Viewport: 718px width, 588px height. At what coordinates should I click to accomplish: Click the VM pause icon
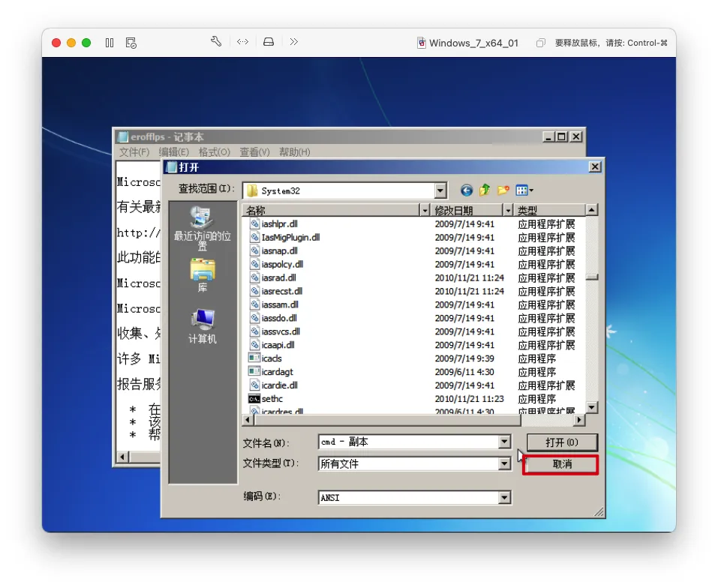click(110, 43)
